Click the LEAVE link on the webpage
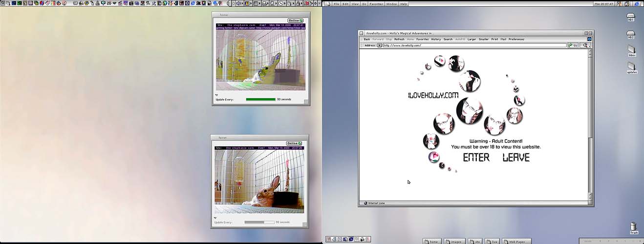Viewport: 644px width, 244px height. coord(516,157)
